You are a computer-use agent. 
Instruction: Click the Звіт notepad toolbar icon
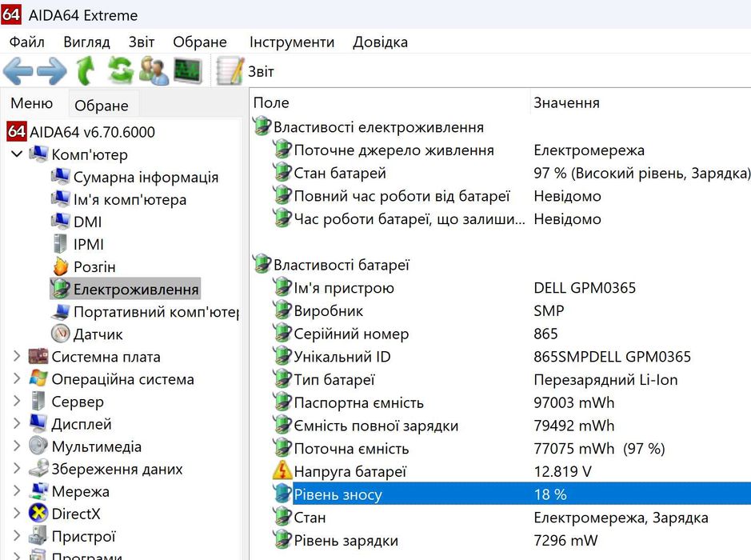pos(230,70)
